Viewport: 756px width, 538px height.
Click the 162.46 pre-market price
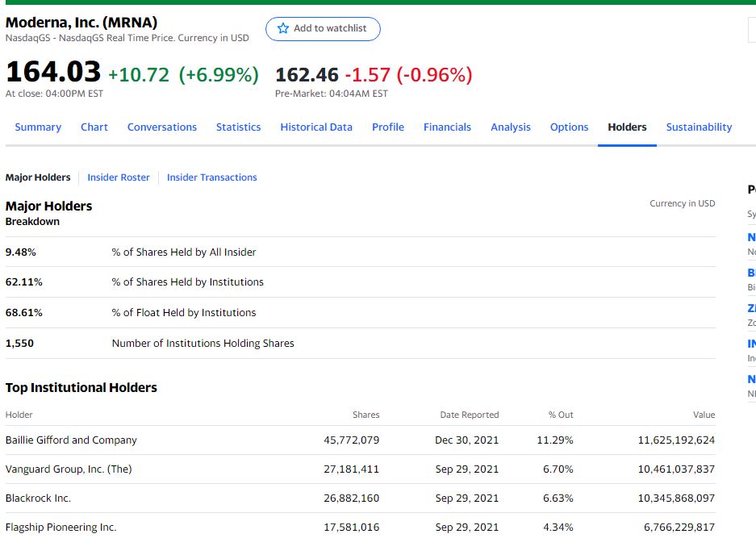307,75
